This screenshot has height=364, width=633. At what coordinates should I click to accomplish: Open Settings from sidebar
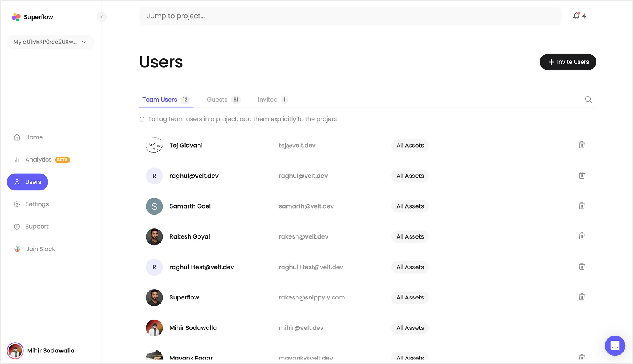pos(37,204)
